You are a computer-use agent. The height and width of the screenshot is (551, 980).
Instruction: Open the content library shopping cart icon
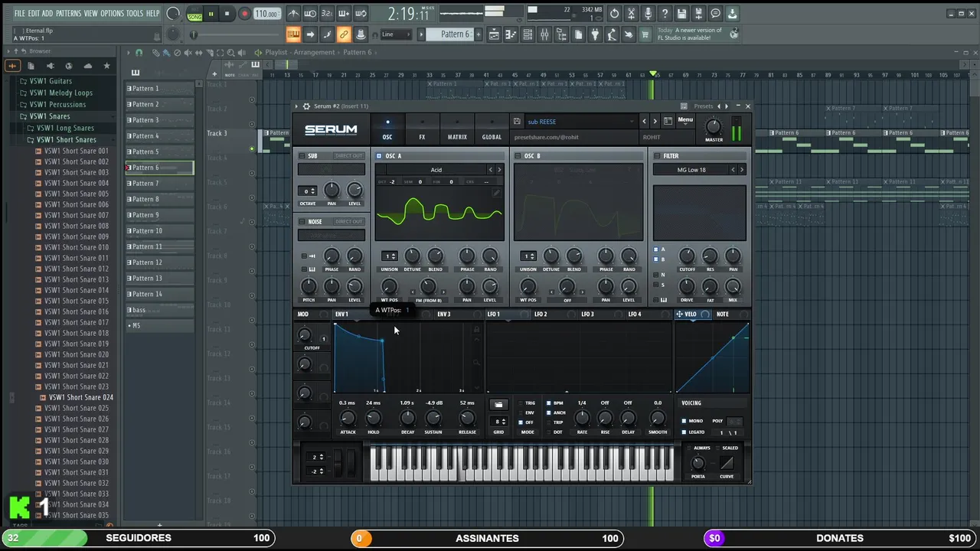tap(645, 34)
